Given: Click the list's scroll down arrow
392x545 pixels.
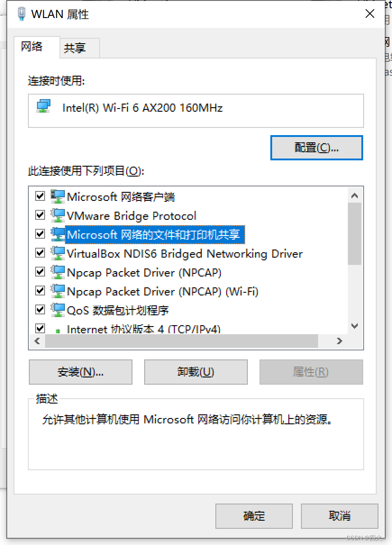Looking at the screenshot, I should [x=355, y=326].
